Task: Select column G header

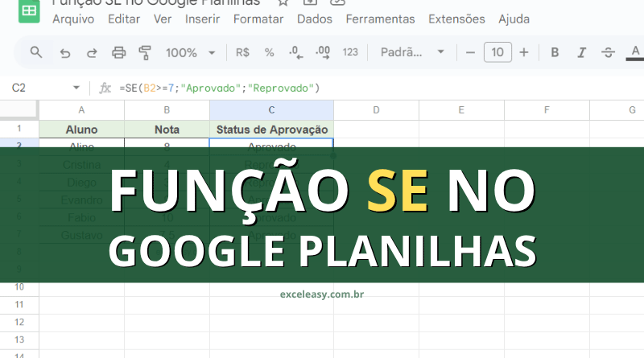Action: (x=617, y=110)
